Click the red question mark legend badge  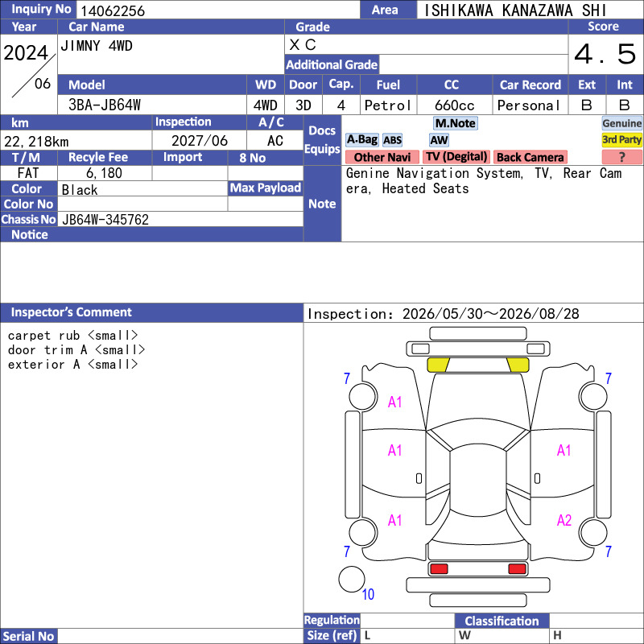point(621,157)
